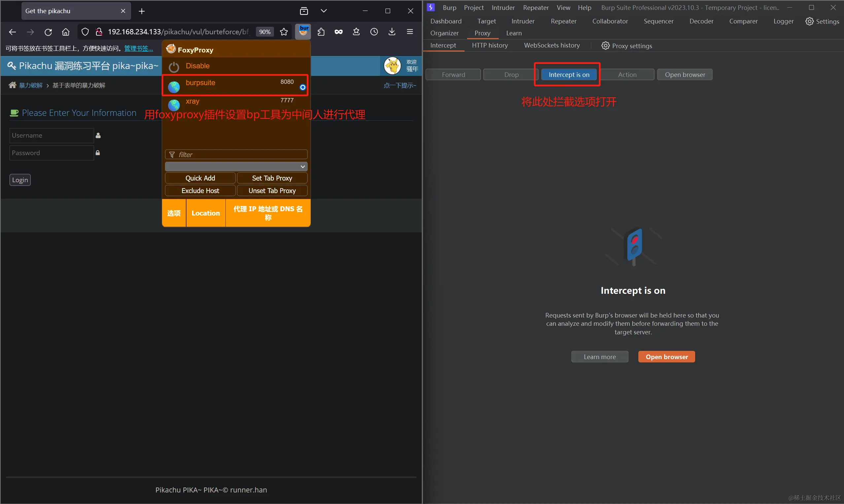844x504 pixels.
Task: Switch to the Repeater tool tab
Action: 564,21
